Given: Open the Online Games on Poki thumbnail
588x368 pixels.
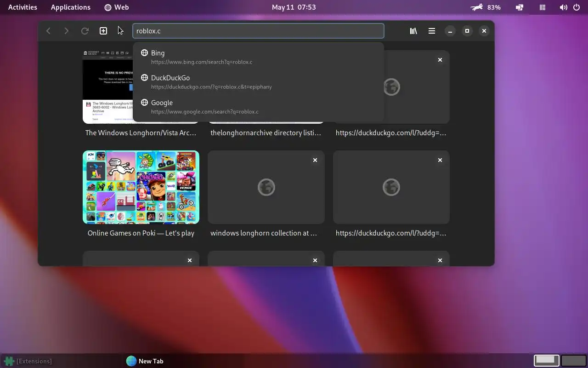Looking at the screenshot, I should pos(141,187).
